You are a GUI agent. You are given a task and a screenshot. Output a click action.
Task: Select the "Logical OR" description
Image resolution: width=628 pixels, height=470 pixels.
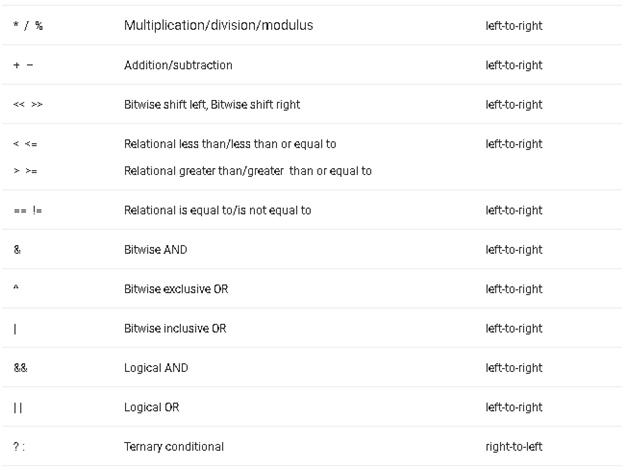152,407
